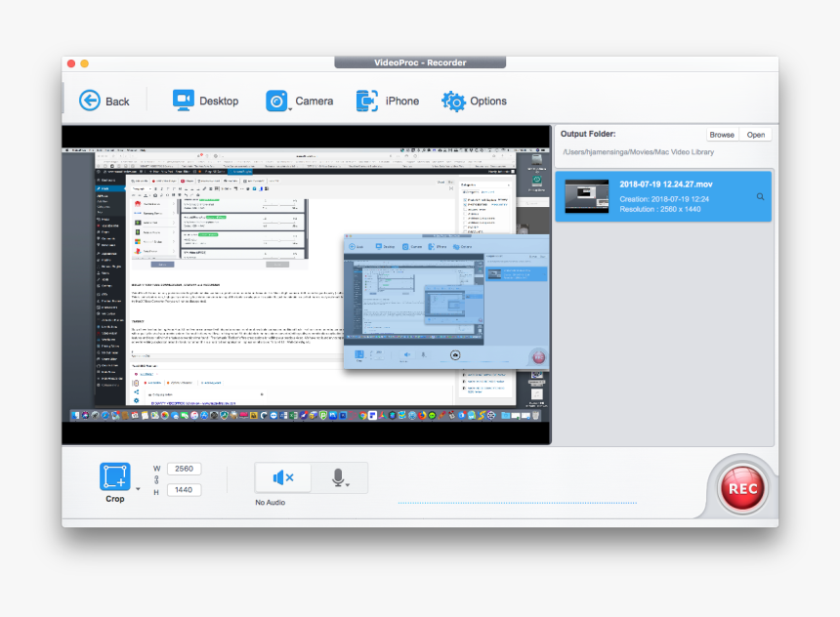Select the 2018-07-19 12.24.27.mov thumbnail
Viewport: 840px width, 617px height.
point(587,196)
